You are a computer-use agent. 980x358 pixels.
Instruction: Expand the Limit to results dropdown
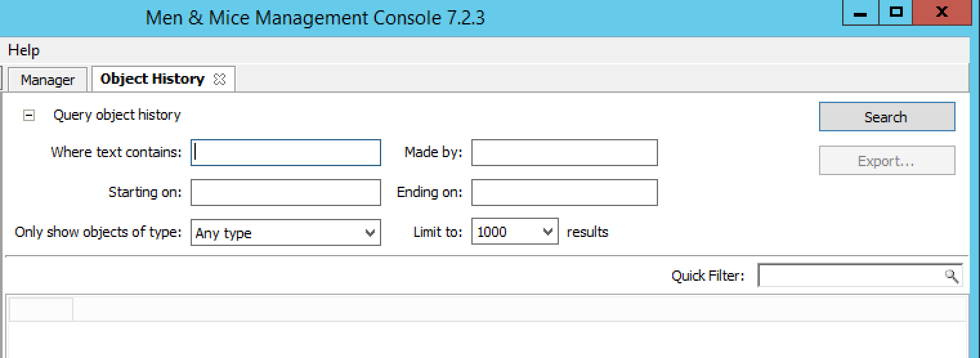(515, 232)
